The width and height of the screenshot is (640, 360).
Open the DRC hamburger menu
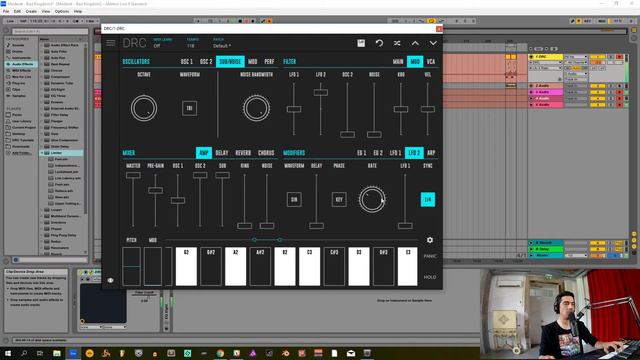point(111,43)
